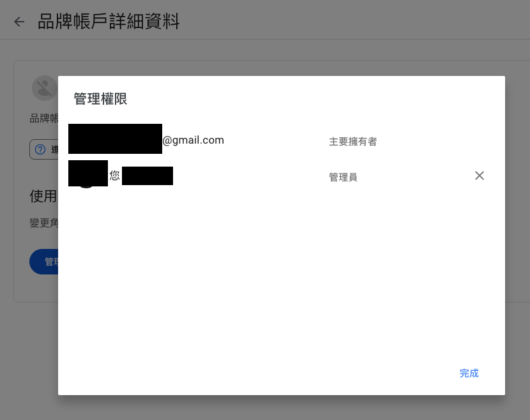This screenshot has height=420, width=530.
Task: Click the blacked-out name after 您
Action: tap(148, 176)
